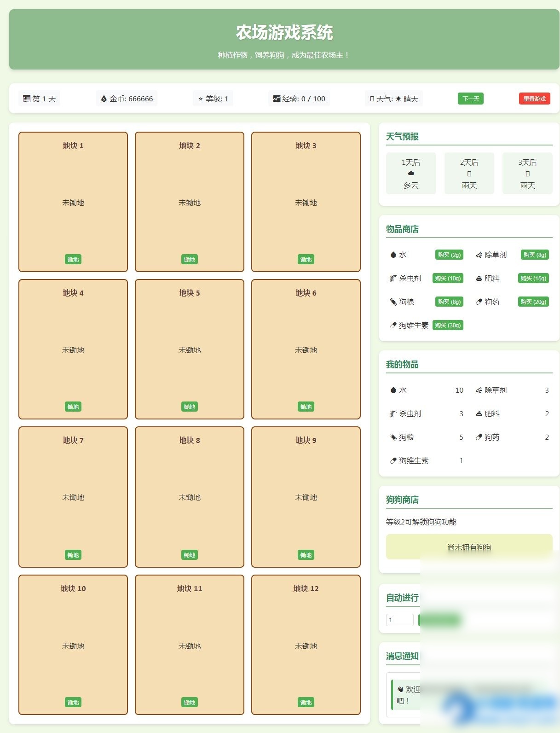The image size is (560, 733).
Task: Click the 除草剂 icon in 我的物品
Action: tap(479, 390)
